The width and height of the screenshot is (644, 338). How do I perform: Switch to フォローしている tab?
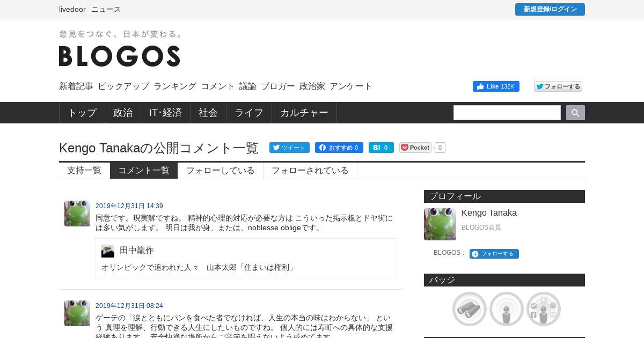pyautogui.click(x=221, y=171)
